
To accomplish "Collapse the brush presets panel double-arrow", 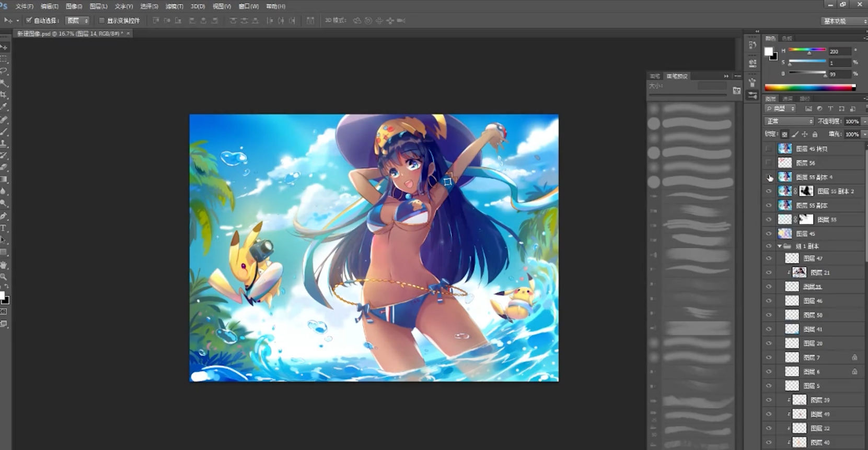I will [x=726, y=76].
